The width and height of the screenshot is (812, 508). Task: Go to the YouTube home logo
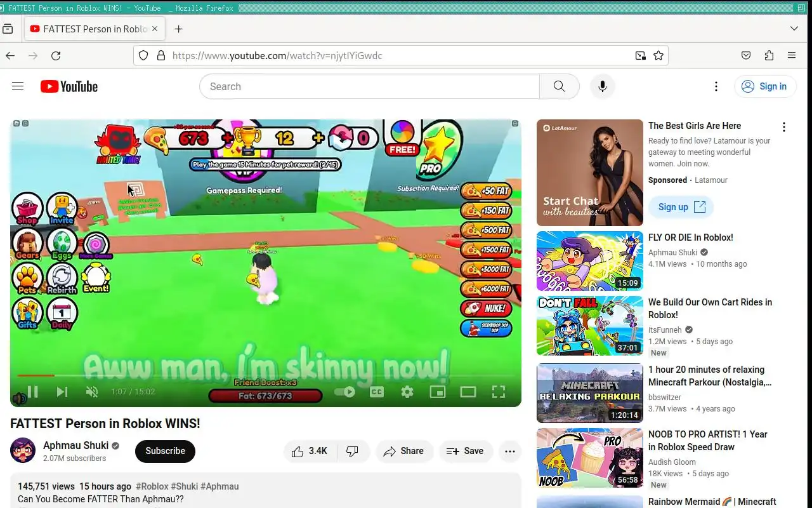pyautogui.click(x=69, y=86)
